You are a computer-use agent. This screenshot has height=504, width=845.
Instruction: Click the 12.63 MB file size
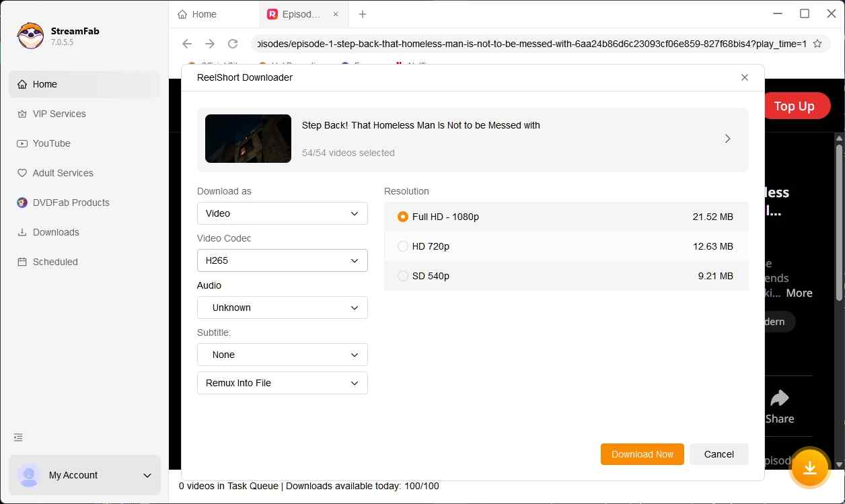coord(713,246)
